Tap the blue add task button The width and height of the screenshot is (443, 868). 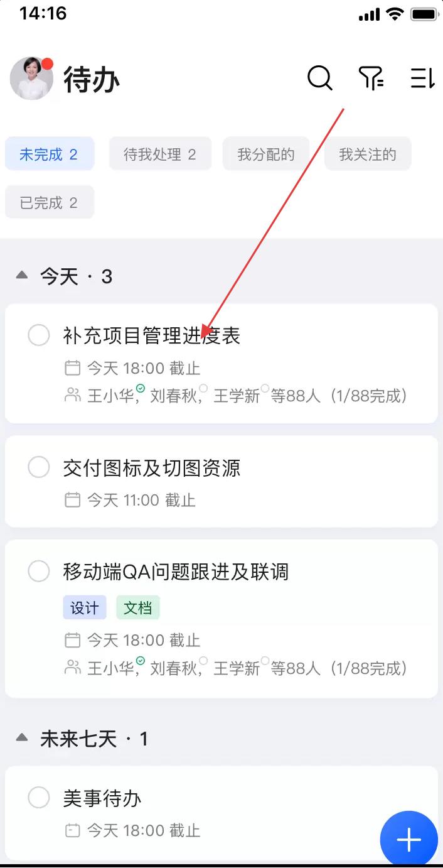(408, 840)
